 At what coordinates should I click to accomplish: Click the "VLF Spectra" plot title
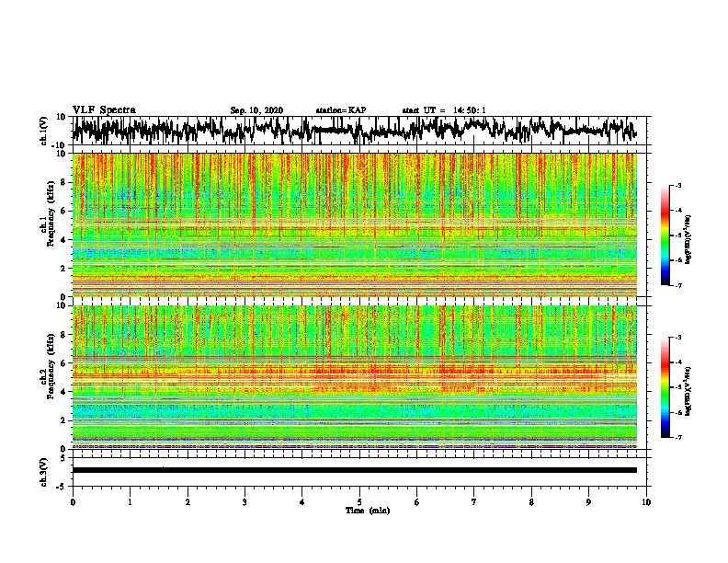pyautogui.click(x=104, y=110)
